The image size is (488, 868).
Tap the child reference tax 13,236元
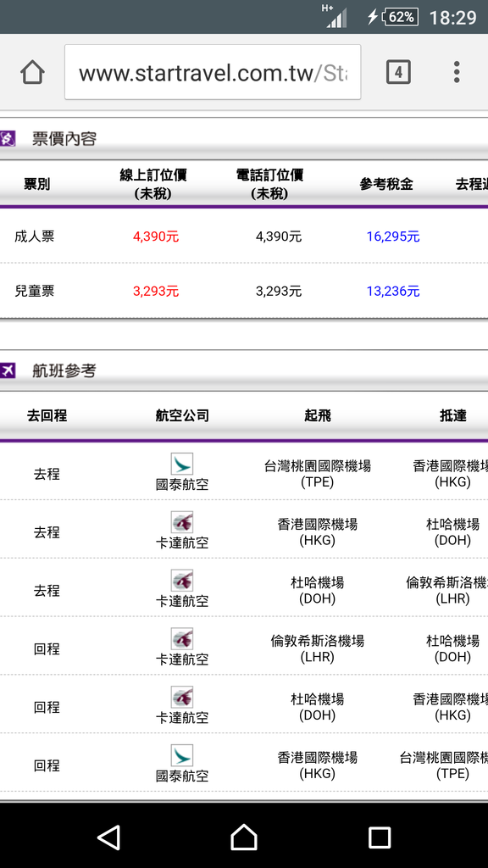[393, 292]
